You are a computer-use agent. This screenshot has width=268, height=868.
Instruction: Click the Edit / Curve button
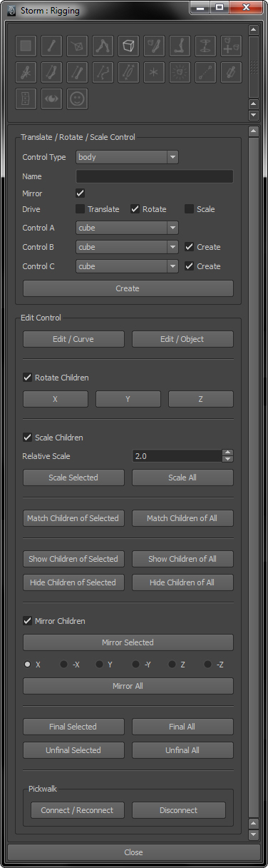pyautogui.click(x=73, y=339)
